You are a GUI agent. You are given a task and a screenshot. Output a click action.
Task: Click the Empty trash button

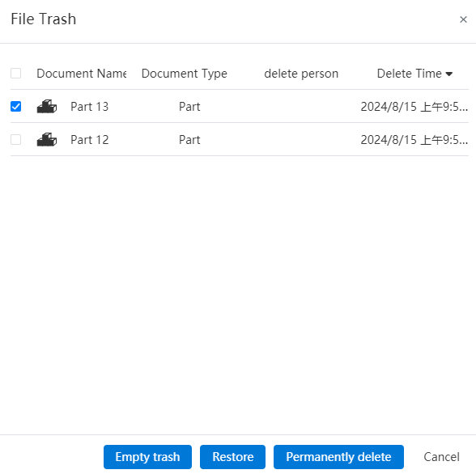coord(147,457)
